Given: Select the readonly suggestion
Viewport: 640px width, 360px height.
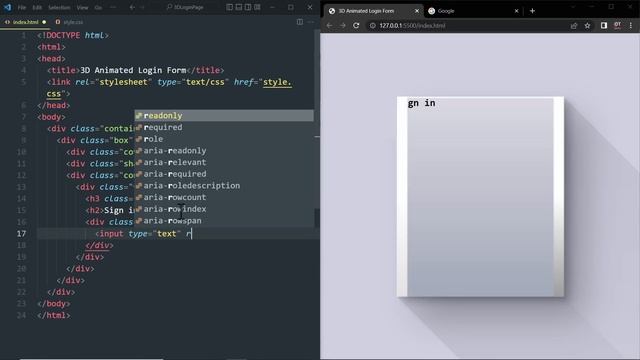Looking at the screenshot, I should (x=224, y=116).
